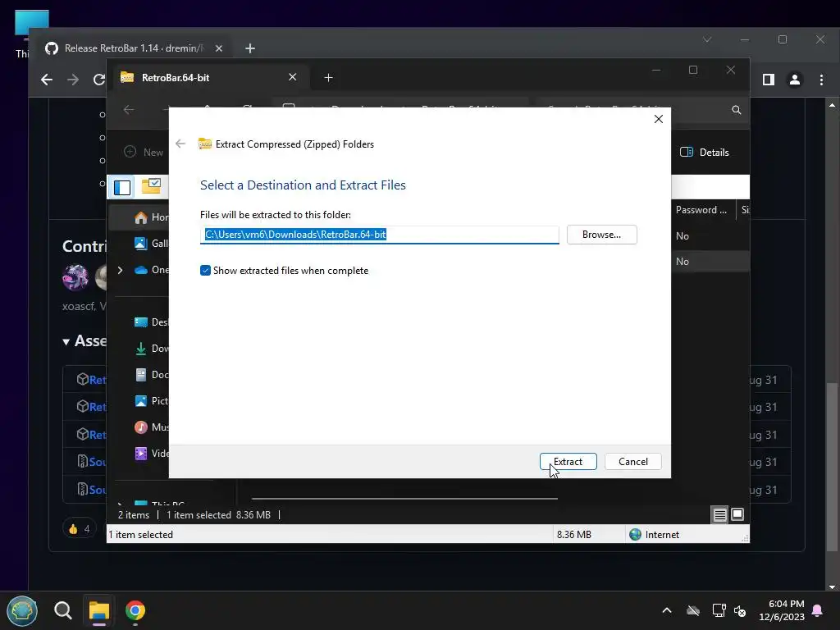Click the thumbs up reaction on GitHub

click(80, 529)
